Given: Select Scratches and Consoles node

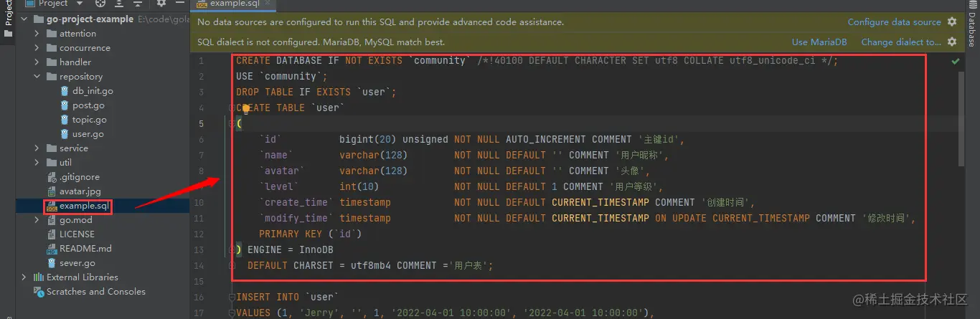Looking at the screenshot, I should coord(95,292).
